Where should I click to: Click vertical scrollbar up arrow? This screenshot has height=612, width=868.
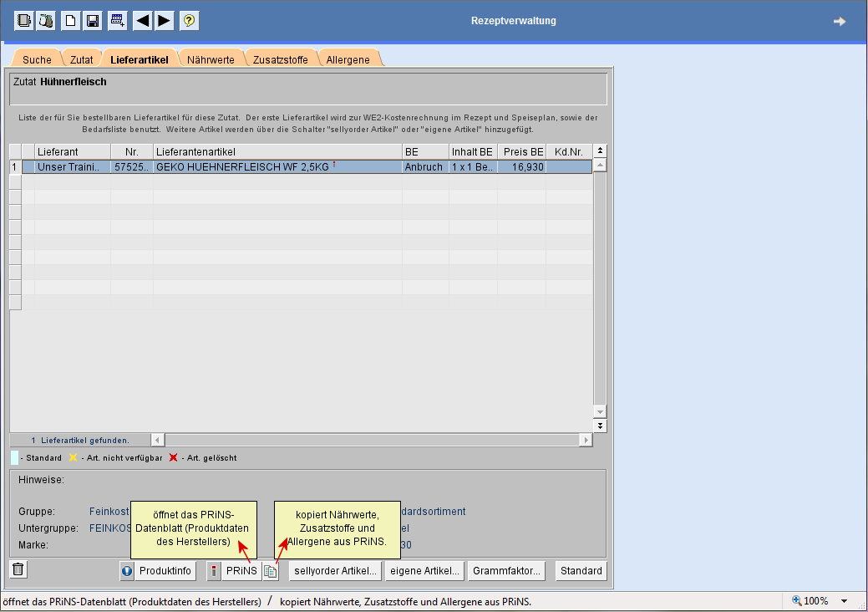(x=600, y=165)
